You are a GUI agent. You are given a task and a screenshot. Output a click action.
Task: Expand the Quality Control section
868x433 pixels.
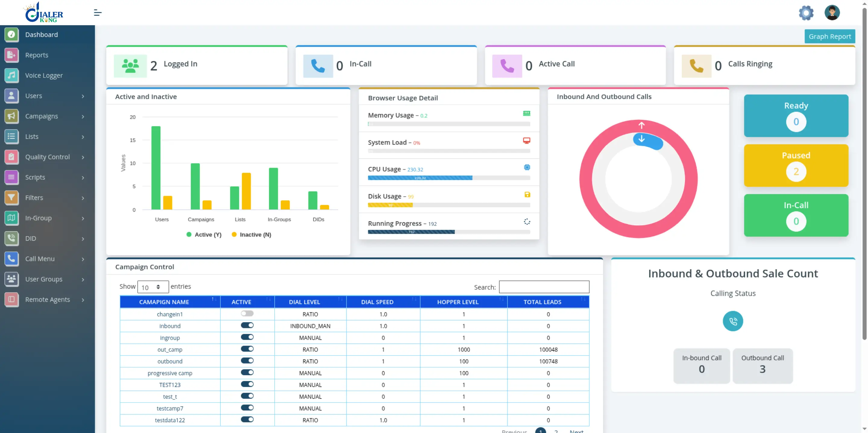pos(47,157)
